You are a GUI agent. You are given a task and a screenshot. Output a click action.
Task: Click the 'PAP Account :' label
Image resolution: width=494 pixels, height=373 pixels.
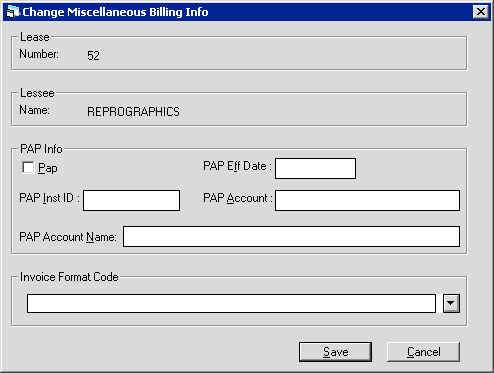238,198
